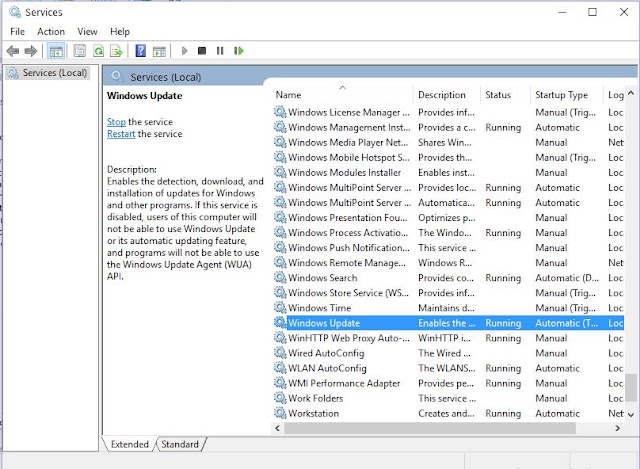This screenshot has height=469, width=640.
Task: Click magnifier icon in Services (Local) header
Action: point(117,76)
